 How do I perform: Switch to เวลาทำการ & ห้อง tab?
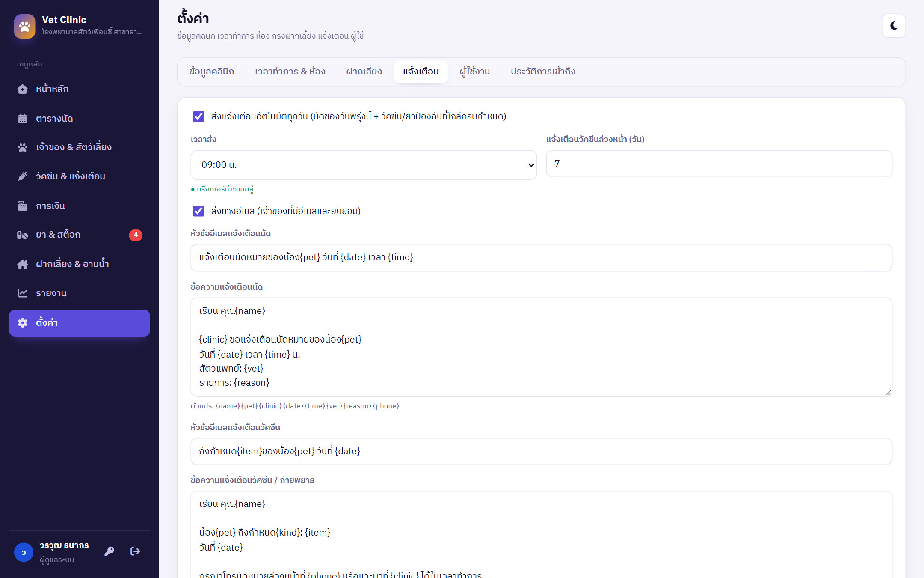[x=290, y=72]
